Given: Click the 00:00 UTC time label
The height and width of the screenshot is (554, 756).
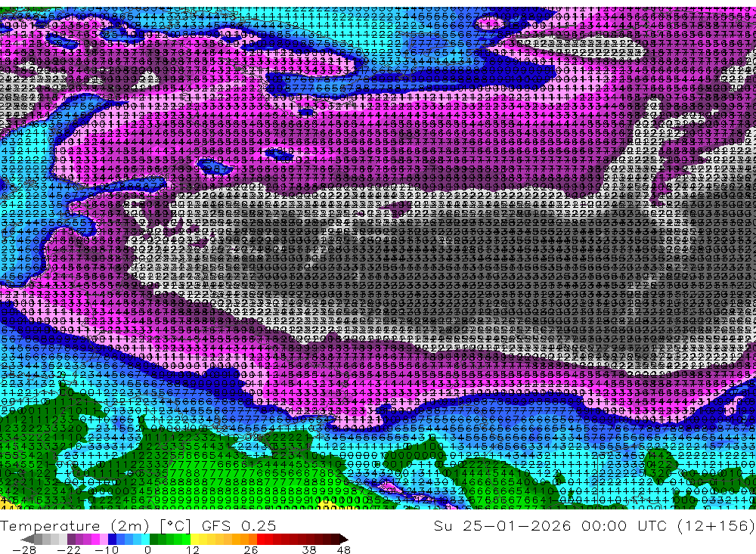Looking at the screenshot, I should click(x=626, y=525).
